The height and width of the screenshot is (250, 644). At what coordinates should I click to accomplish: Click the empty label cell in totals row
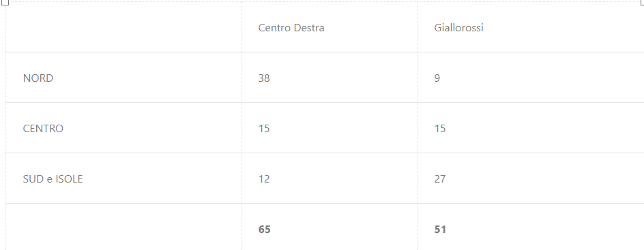[123, 227]
